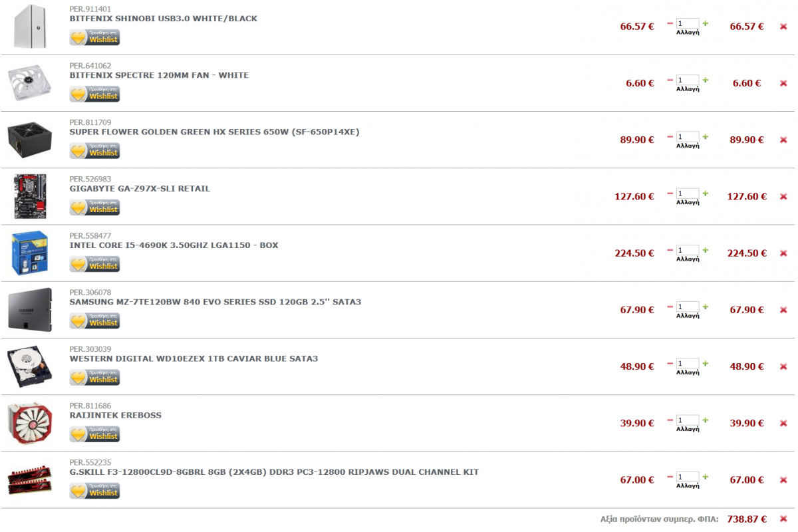Remove BitFenix Shinobi case with red X
798x532 pixels.
point(783,27)
